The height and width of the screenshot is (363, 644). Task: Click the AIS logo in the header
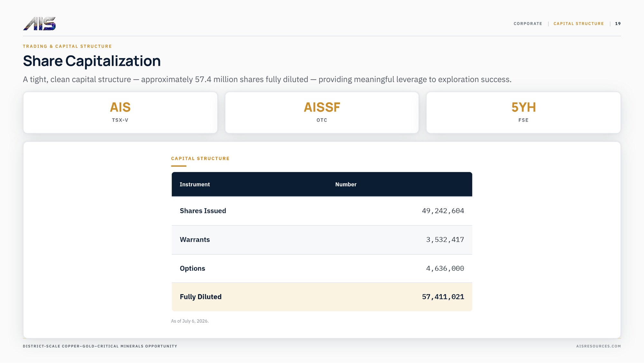click(x=39, y=24)
